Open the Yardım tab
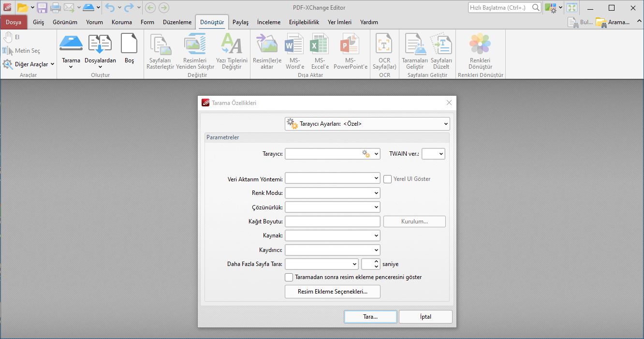The image size is (644, 339). [x=369, y=22]
